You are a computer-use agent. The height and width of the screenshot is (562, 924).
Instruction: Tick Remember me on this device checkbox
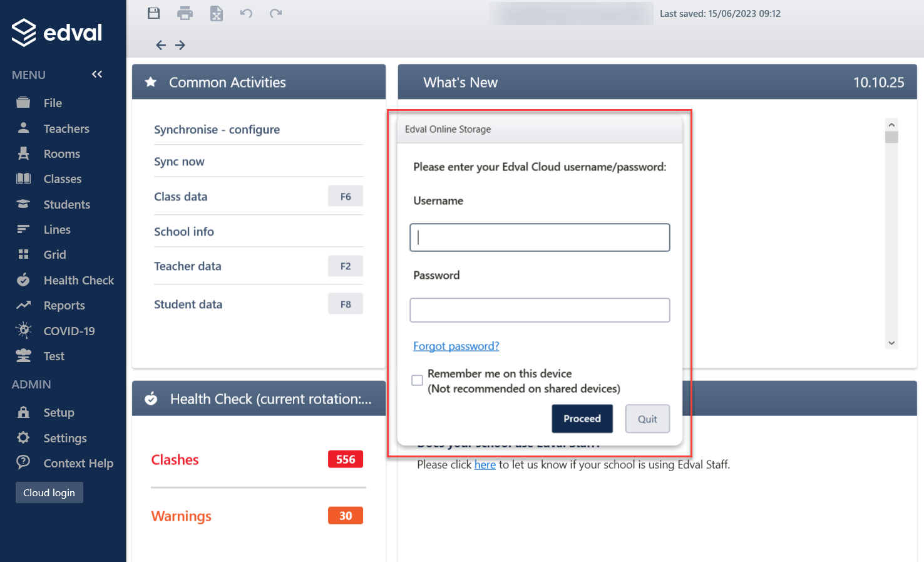[417, 380]
